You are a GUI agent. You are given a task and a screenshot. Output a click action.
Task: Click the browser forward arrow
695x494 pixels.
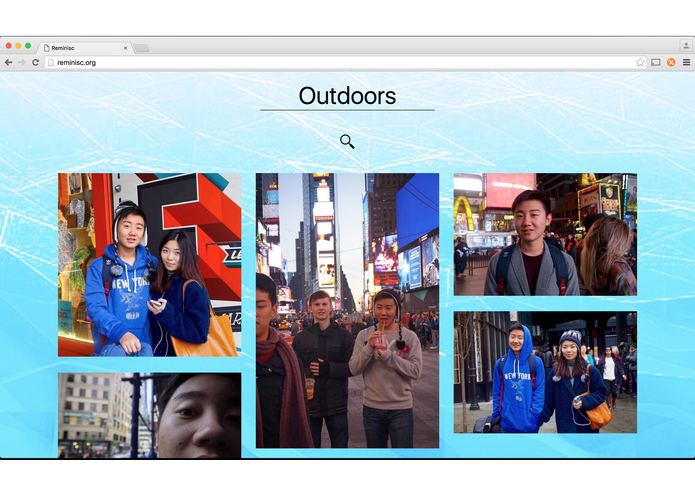22,62
